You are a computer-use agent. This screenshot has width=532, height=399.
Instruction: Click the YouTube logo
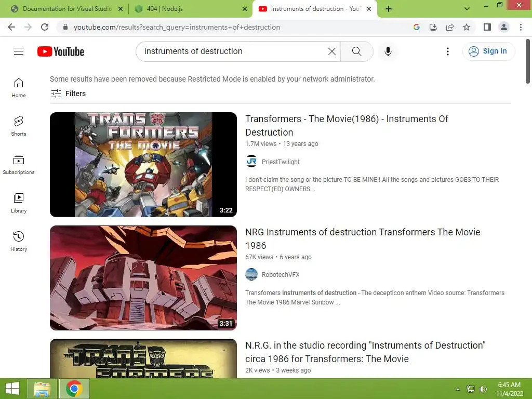tap(61, 51)
